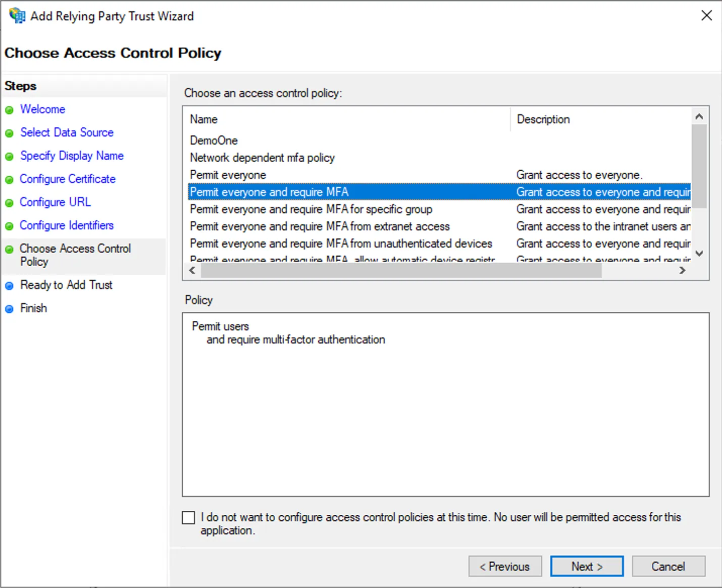Click the Next button
Image resolution: width=722 pixels, height=588 pixels.
(x=587, y=566)
